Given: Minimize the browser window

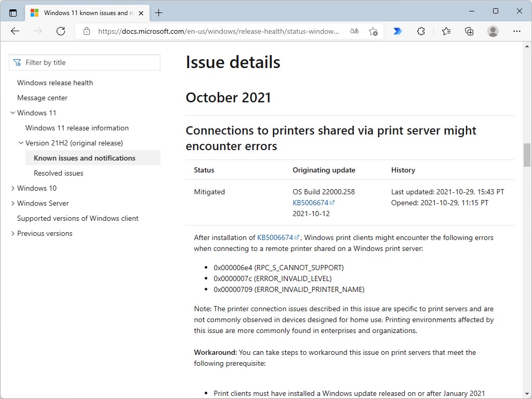Looking at the screenshot, I should click(x=472, y=11).
